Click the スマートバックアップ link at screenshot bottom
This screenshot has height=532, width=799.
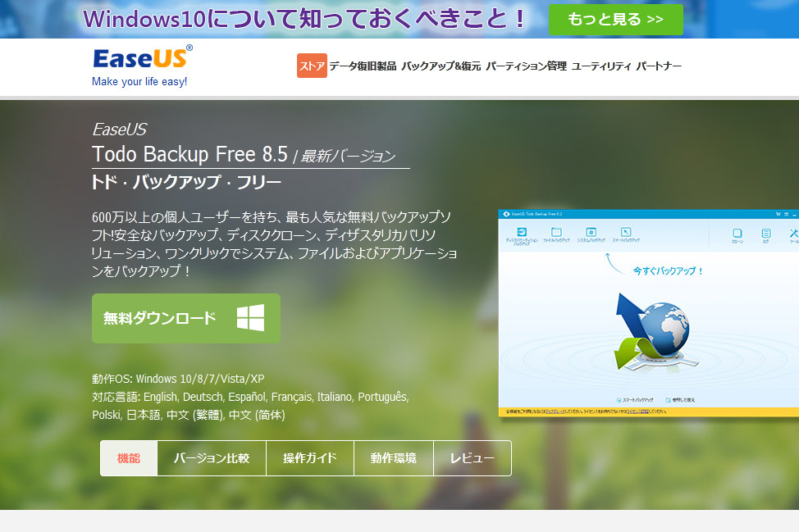(635, 400)
